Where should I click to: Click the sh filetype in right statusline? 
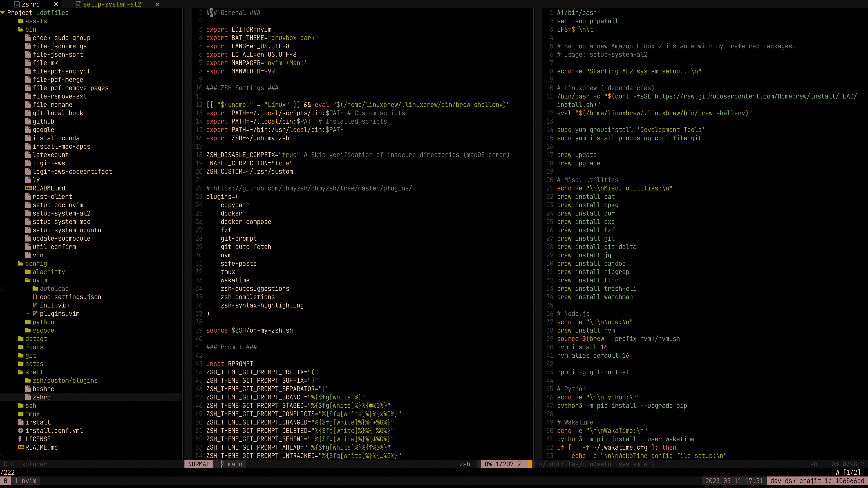coord(814,464)
